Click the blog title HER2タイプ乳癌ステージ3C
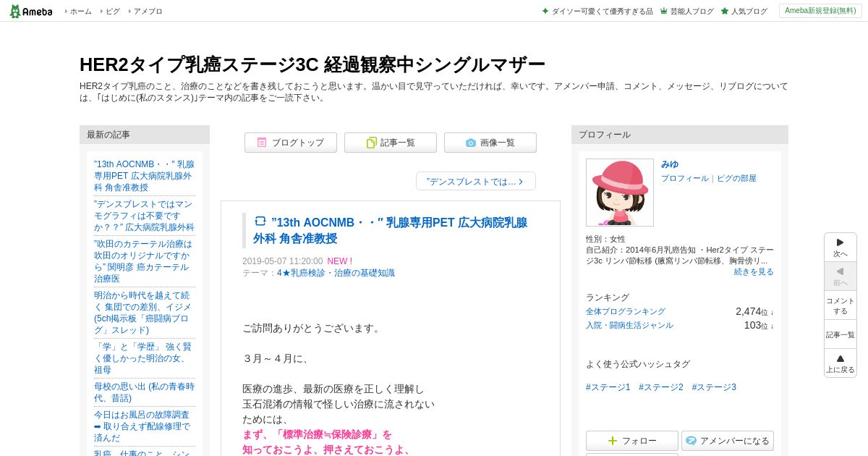 pyautogui.click(x=312, y=64)
